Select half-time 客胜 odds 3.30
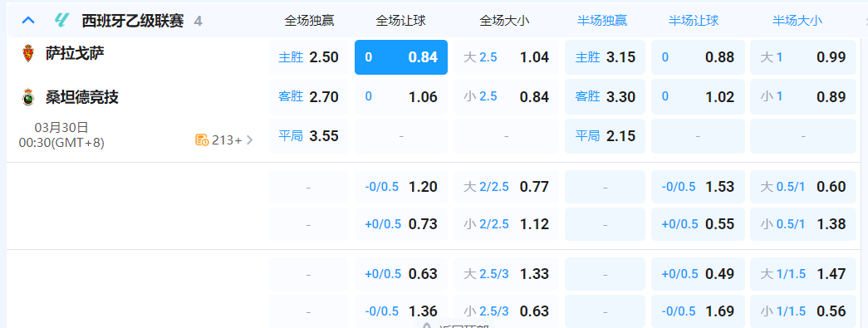 click(x=605, y=97)
